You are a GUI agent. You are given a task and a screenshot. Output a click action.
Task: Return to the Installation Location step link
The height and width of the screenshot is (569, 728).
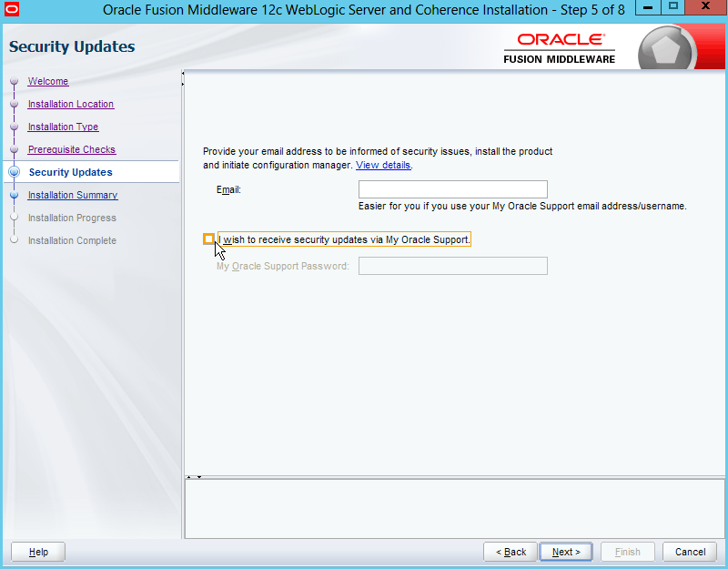(70, 104)
